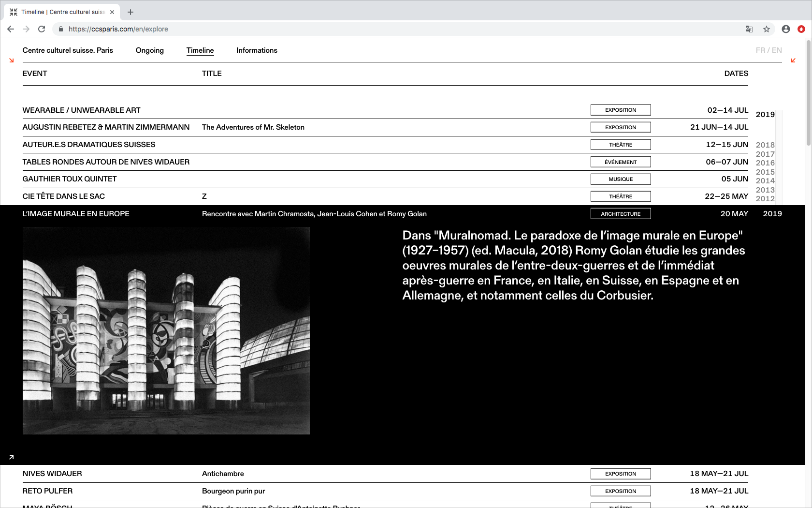Open the Ongoing menu item
Screen dimensions: 812x508
pos(149,50)
